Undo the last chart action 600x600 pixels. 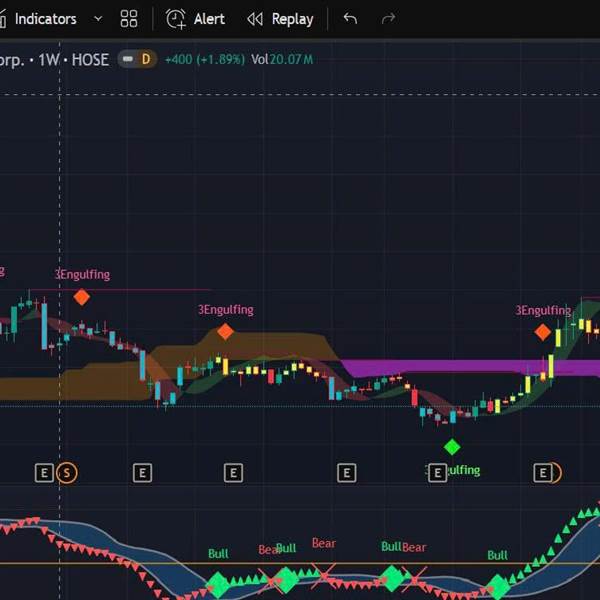click(x=350, y=18)
